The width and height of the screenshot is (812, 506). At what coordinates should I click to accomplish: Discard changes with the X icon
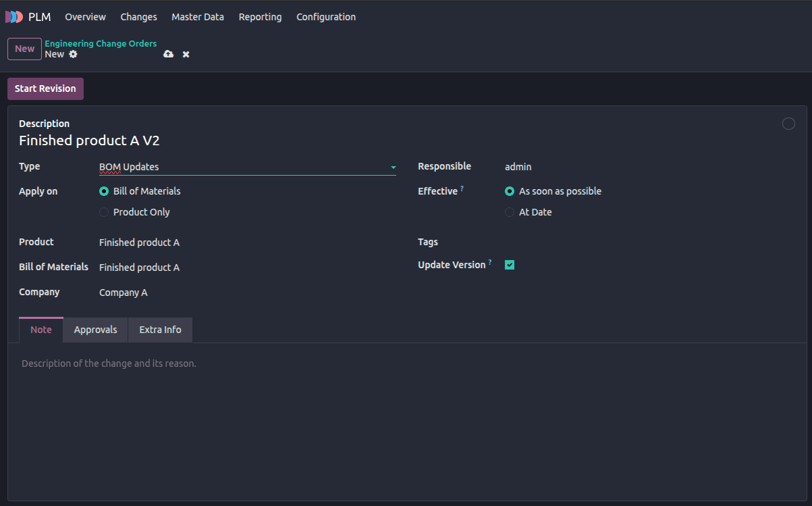pyautogui.click(x=186, y=54)
